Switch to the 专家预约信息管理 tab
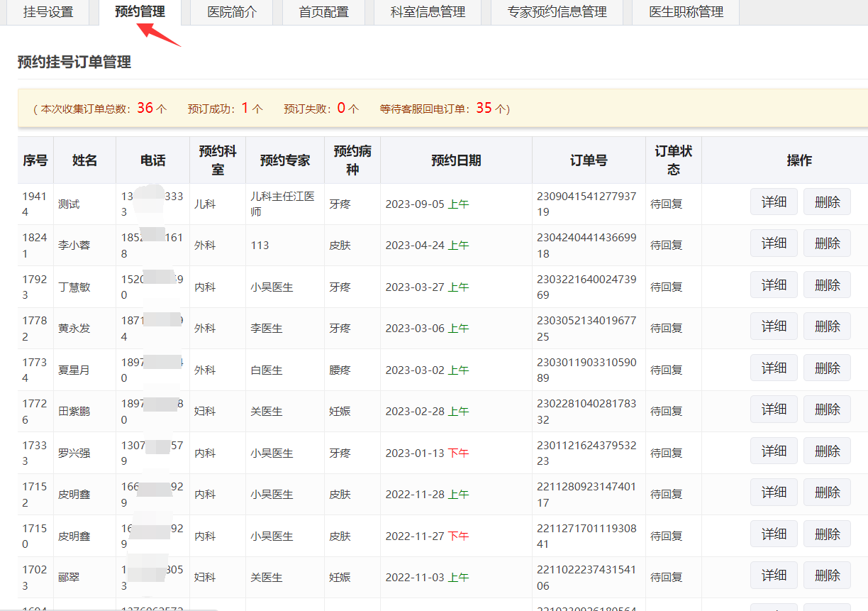This screenshot has width=868, height=611. click(x=557, y=12)
